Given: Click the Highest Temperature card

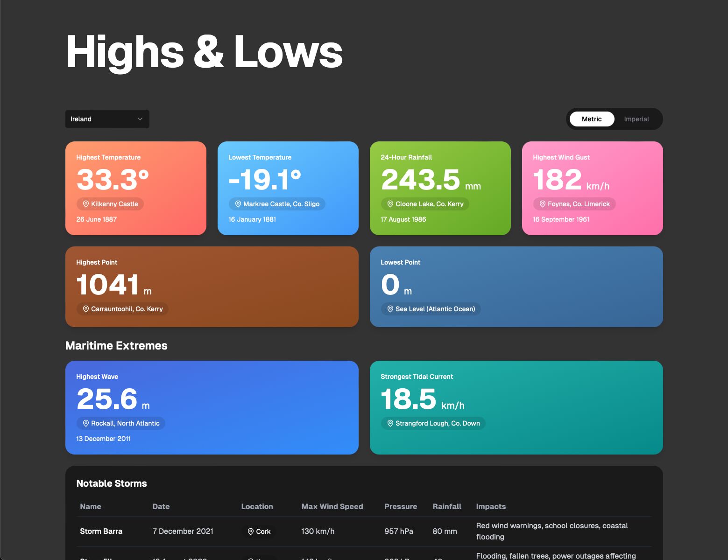Looking at the screenshot, I should pyautogui.click(x=135, y=188).
